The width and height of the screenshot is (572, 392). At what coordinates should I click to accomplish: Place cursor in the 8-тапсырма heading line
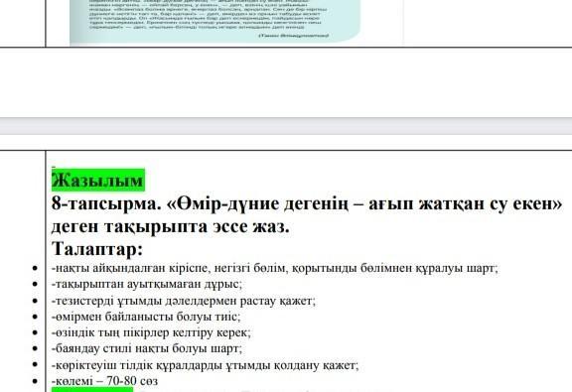point(307,203)
